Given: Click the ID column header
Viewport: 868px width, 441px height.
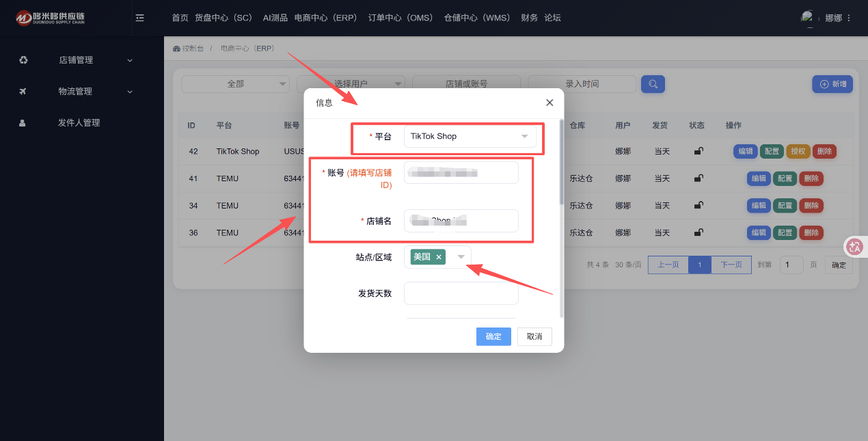Looking at the screenshot, I should tap(192, 126).
